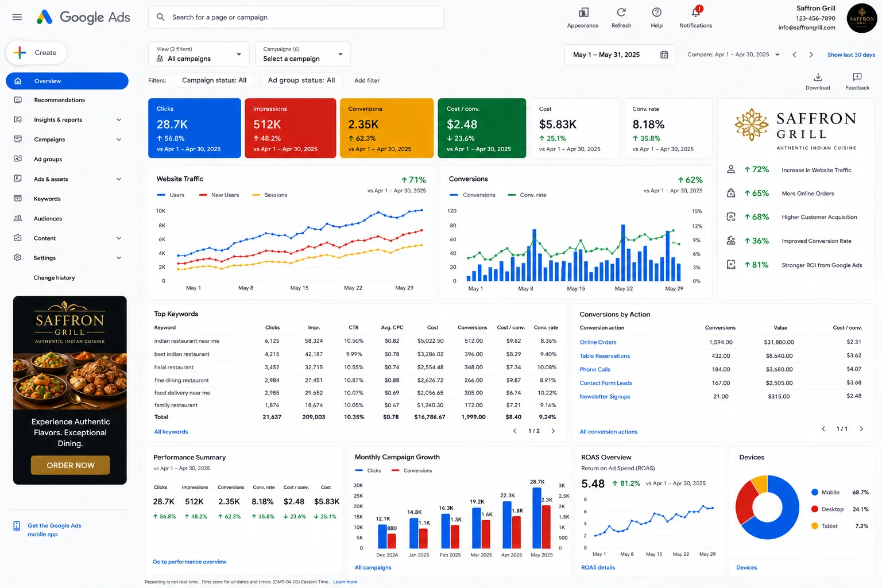Click the Add filter button
Image resolution: width=882 pixels, height=588 pixels.
[x=367, y=80]
